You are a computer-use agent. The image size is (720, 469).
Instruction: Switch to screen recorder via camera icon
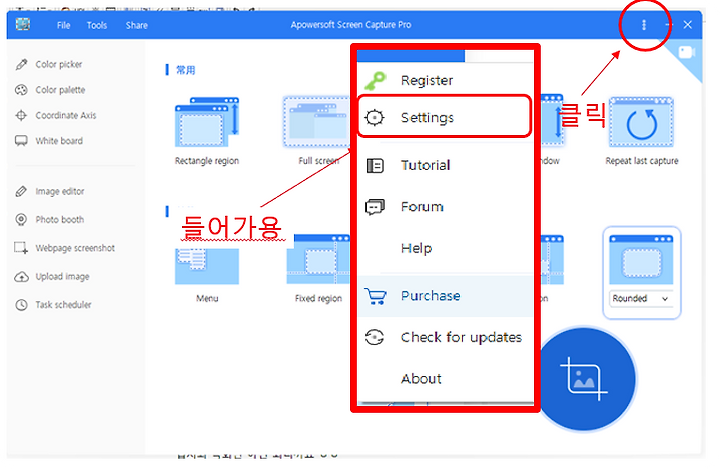coord(686,52)
